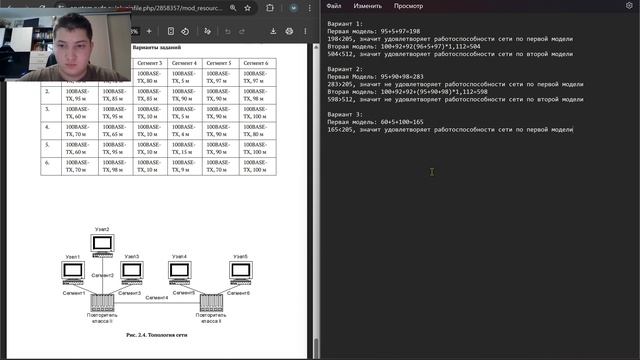640x360 pixels.
Task: Click the PDF zoom in plus button
Action: coord(149,31)
